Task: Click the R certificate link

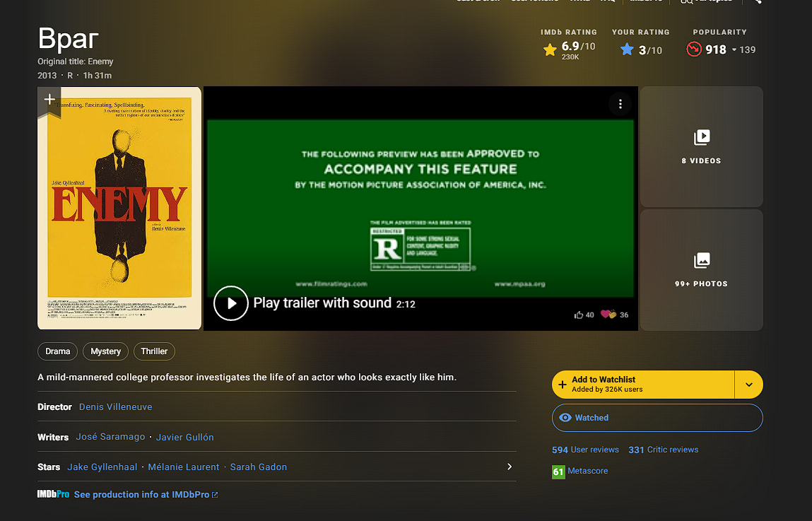Action: tap(70, 76)
